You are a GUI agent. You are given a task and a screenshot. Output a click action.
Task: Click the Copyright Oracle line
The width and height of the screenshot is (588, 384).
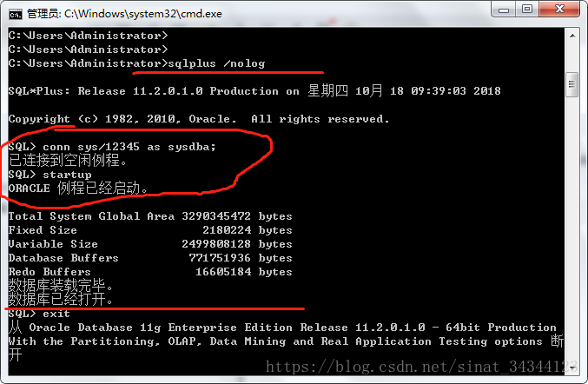tap(199, 119)
